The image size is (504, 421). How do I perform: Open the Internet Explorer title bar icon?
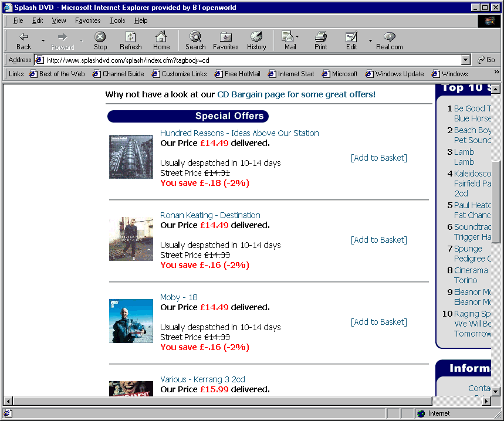[x=8, y=8]
